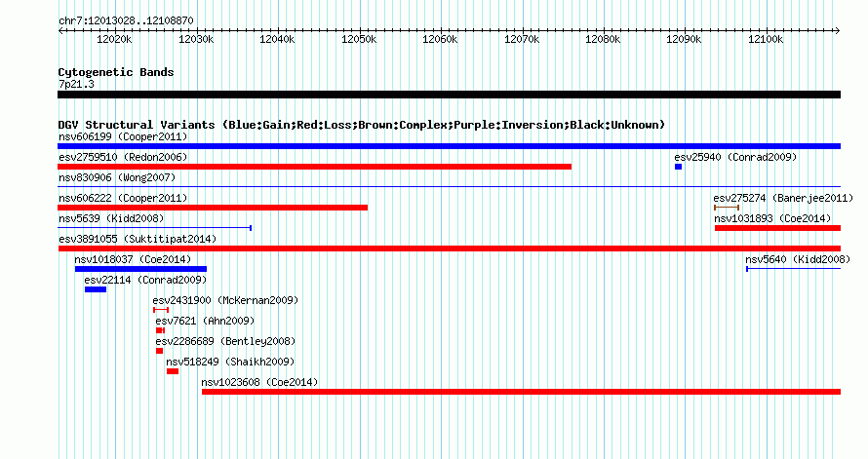The width and height of the screenshot is (868, 459).
Task: Select the esv22114 (Conrad2009) blue bar
Action: [96, 289]
